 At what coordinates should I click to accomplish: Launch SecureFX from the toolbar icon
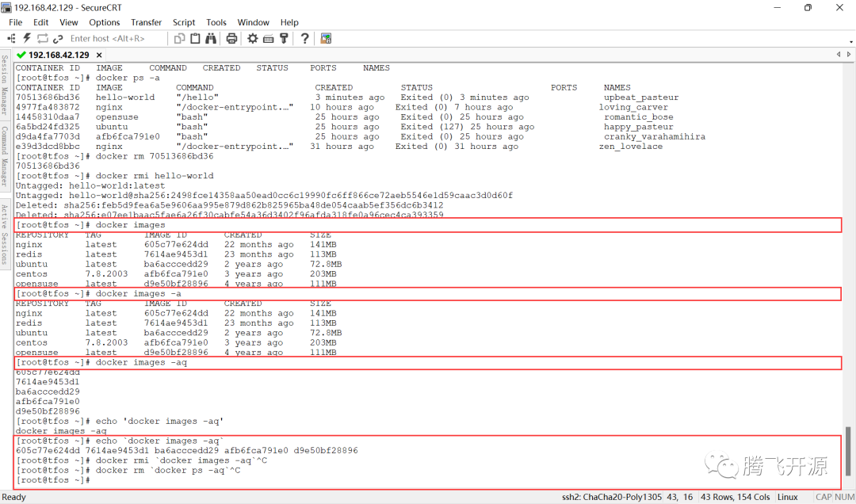coord(326,38)
